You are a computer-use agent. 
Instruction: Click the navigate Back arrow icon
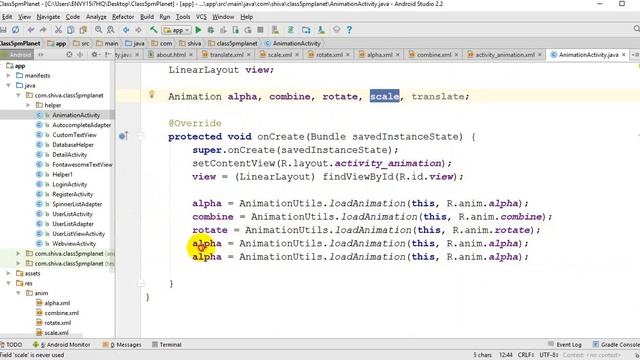click(x=126, y=30)
